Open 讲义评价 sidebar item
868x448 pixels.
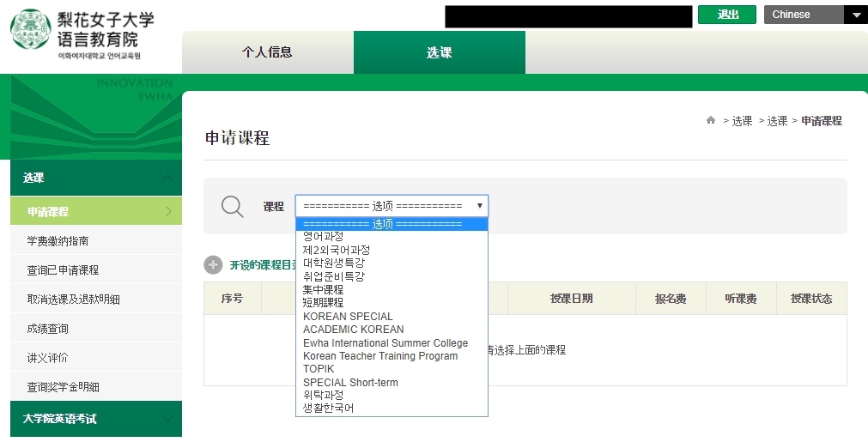[x=96, y=358]
